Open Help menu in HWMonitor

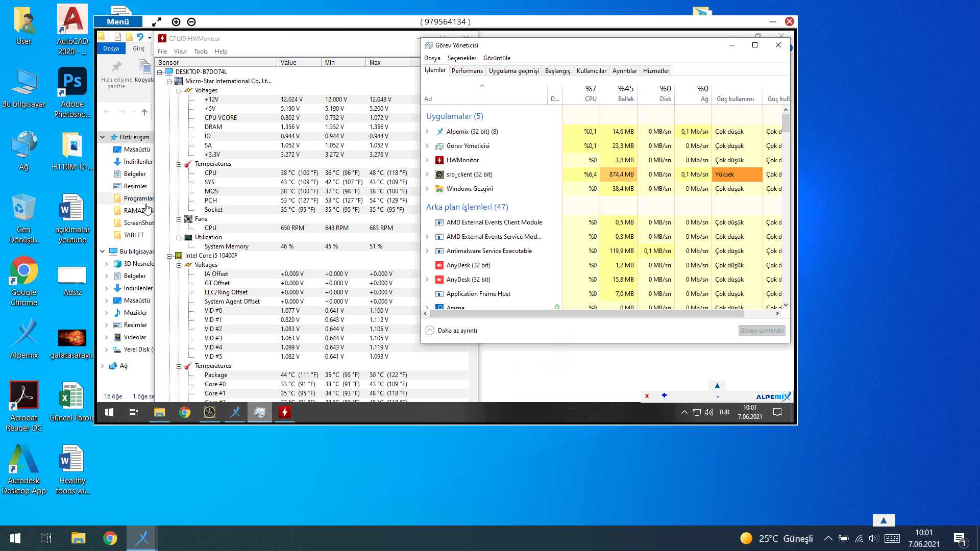click(221, 52)
